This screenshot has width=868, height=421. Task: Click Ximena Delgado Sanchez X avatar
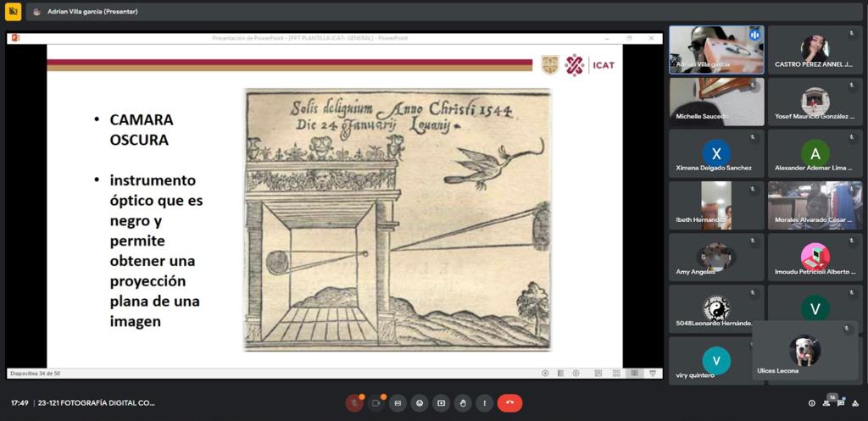[x=716, y=153]
